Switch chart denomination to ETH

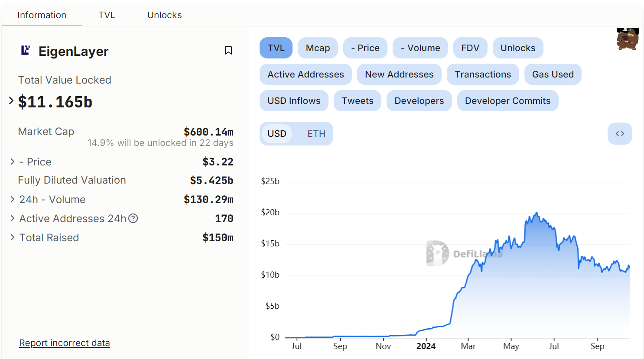[316, 133]
